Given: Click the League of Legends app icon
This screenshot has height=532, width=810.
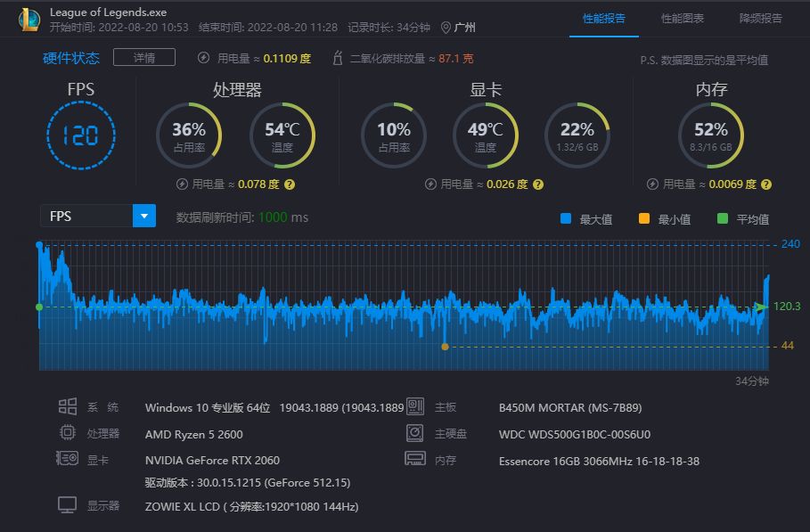Looking at the screenshot, I should coord(29,19).
